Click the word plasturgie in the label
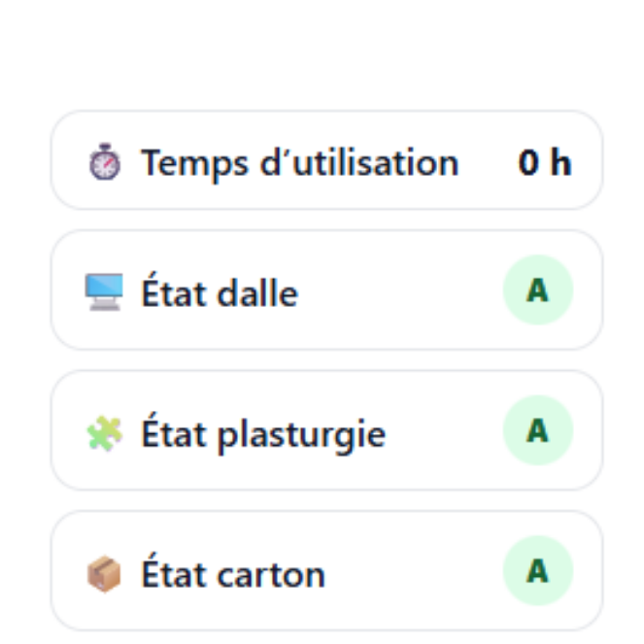 pyautogui.click(x=300, y=434)
